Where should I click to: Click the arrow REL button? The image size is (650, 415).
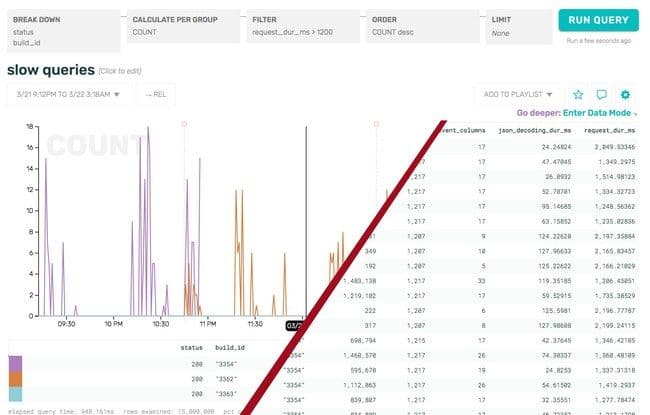coord(154,95)
